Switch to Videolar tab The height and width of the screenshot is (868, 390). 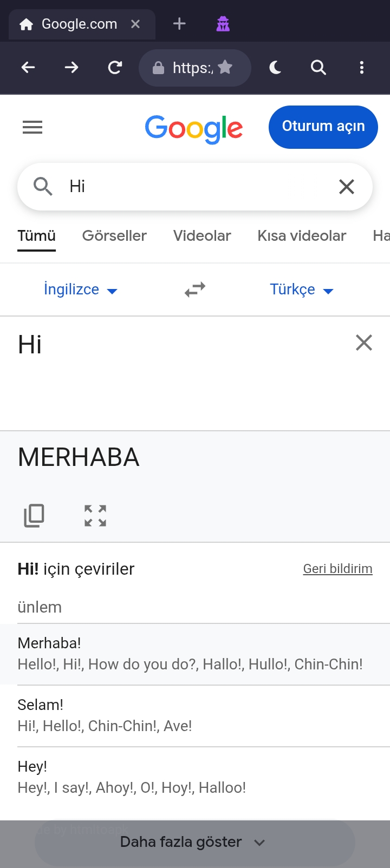tap(202, 236)
